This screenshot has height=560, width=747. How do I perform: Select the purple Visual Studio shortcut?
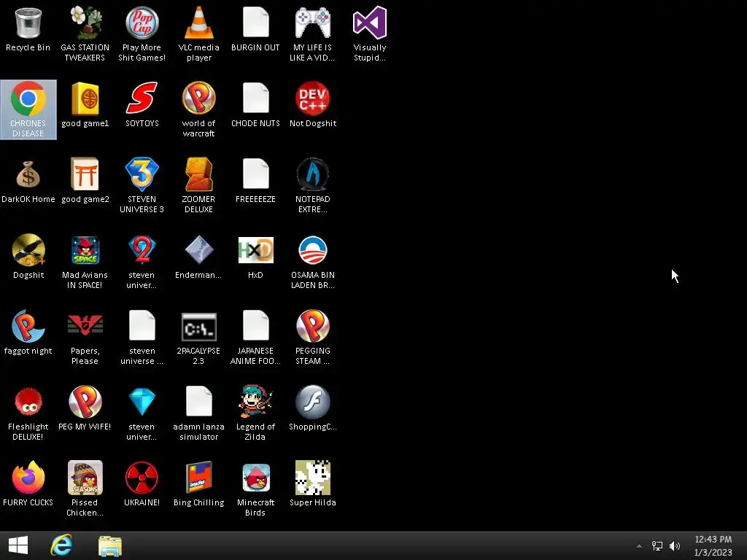[x=370, y=23]
